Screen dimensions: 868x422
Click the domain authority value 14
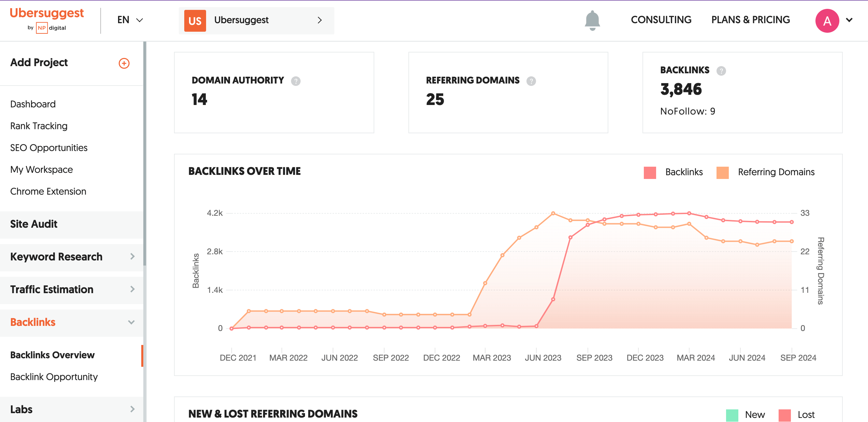click(199, 100)
